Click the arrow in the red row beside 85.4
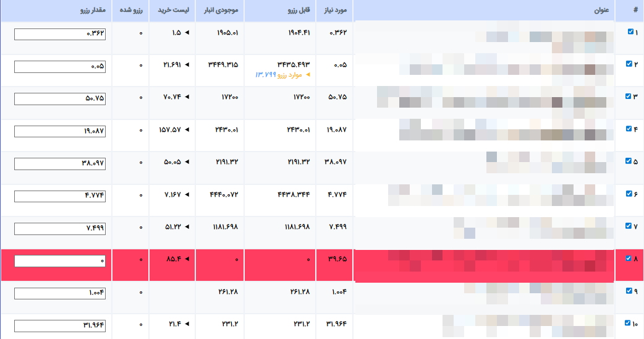The height and width of the screenshot is (339, 644). (x=187, y=259)
